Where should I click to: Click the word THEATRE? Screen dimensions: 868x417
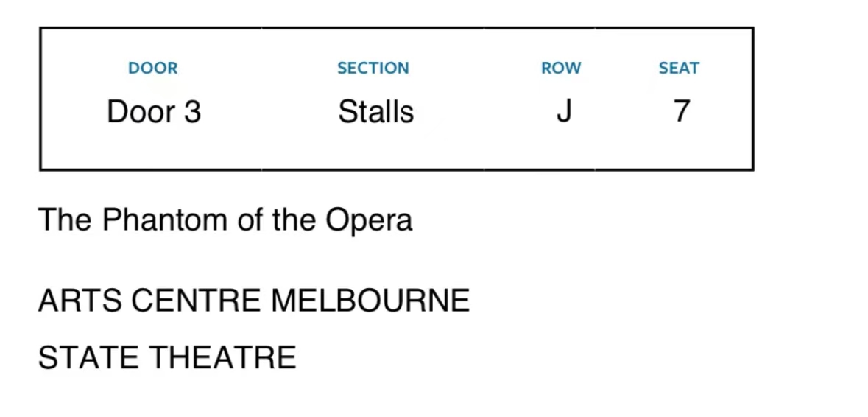coord(223,358)
